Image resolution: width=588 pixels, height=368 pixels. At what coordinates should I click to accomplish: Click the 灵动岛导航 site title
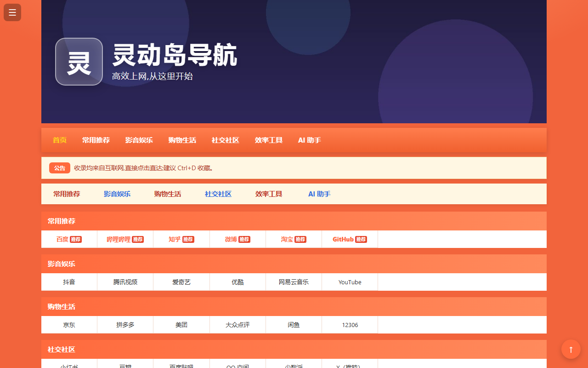click(x=175, y=55)
